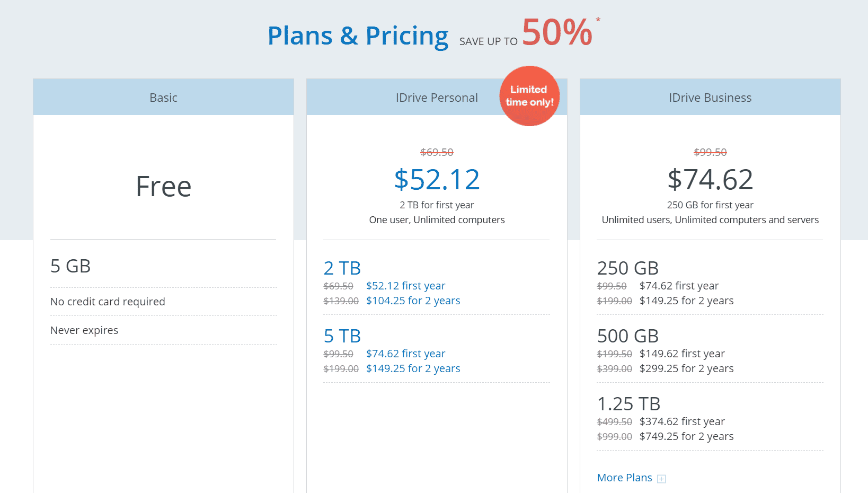The image size is (868, 493).
Task: Click $74.62 first year under 5 TB
Action: tap(405, 354)
